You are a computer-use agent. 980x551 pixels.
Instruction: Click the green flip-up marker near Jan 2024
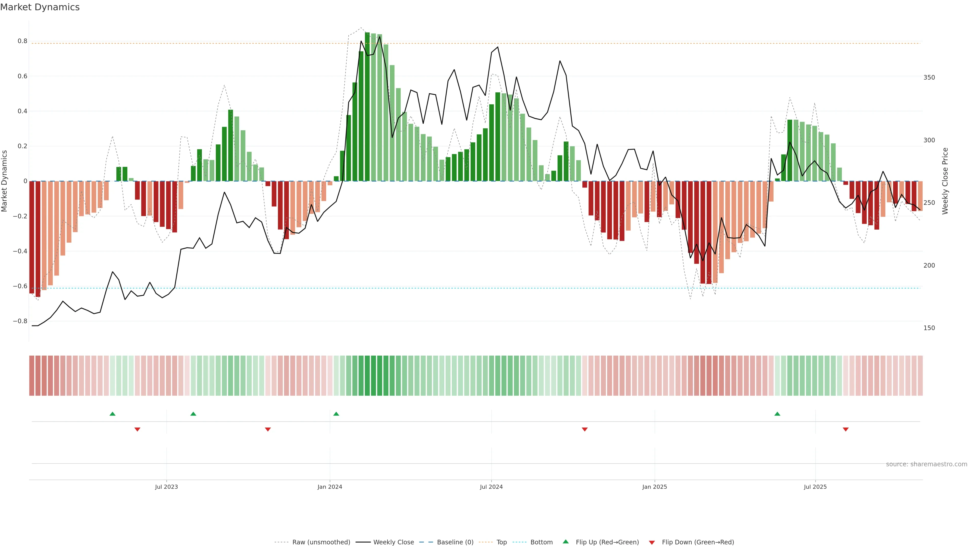coord(336,414)
